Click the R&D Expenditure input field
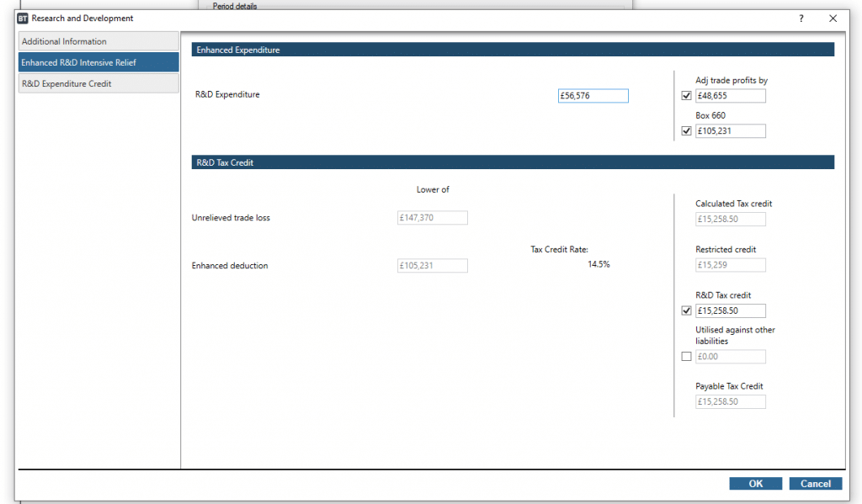This screenshot has width=862, height=504. [593, 96]
